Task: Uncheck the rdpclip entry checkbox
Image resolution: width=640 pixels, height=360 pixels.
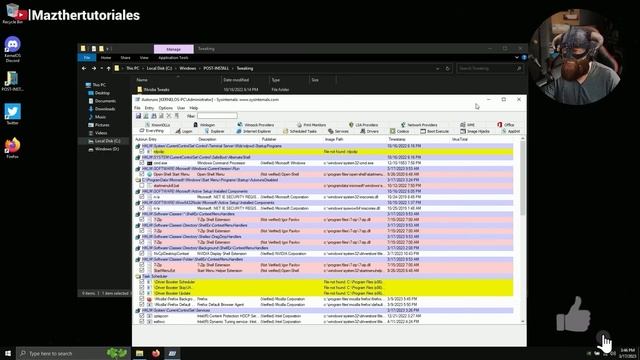Action: click(x=142, y=151)
